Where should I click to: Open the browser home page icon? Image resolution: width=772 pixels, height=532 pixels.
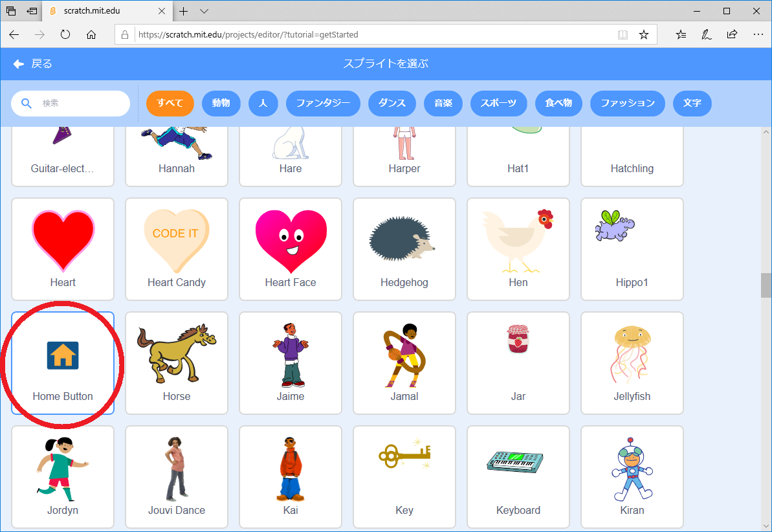click(x=91, y=34)
